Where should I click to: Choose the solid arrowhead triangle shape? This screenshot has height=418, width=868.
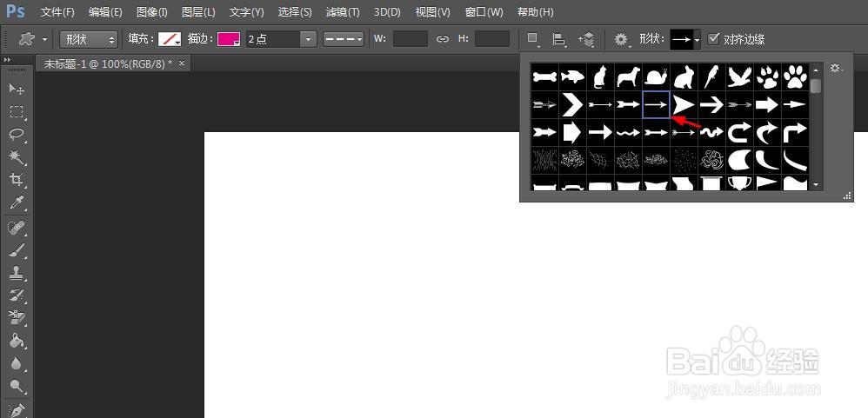click(x=684, y=104)
